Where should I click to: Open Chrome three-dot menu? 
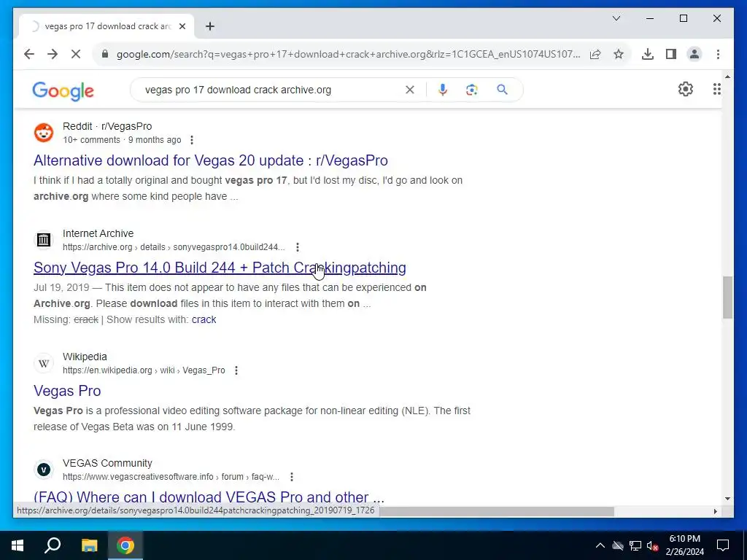tap(718, 54)
